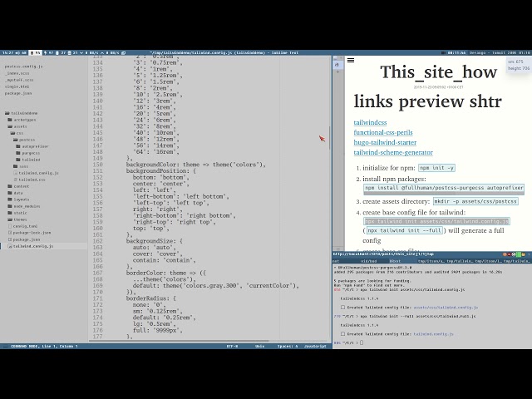Viewport: 532px width, 399px height.
Task: Click the 'npm init -y' code snippet
Action: pos(436,168)
